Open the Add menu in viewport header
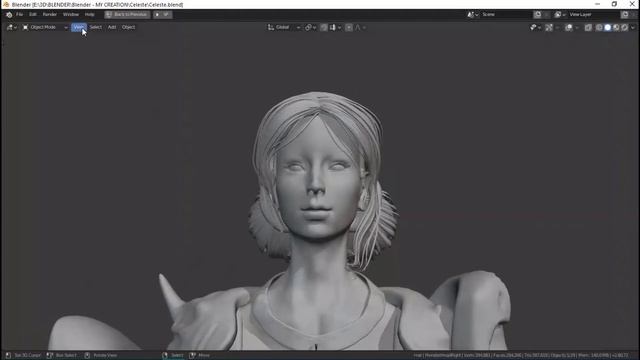Viewport: 640px width, 360px height. tap(112, 27)
